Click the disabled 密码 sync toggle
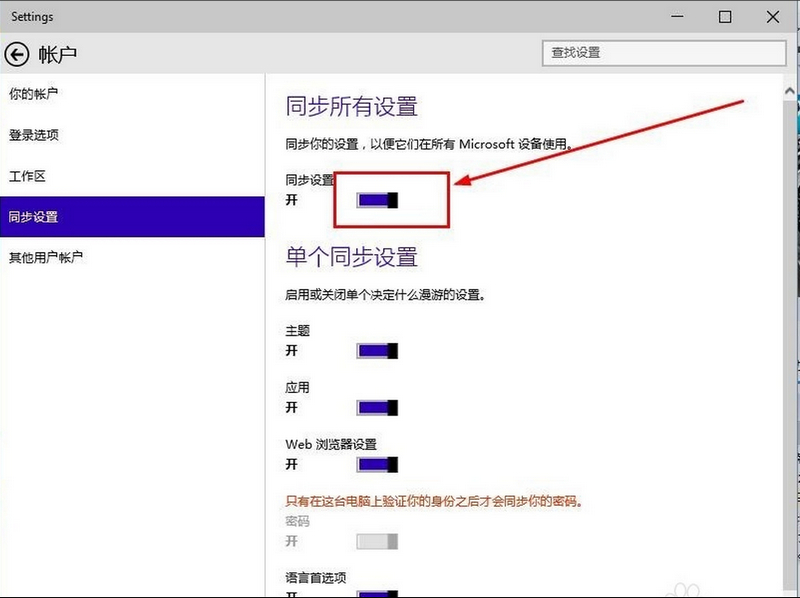Viewport: 800px width, 598px height. [377, 541]
